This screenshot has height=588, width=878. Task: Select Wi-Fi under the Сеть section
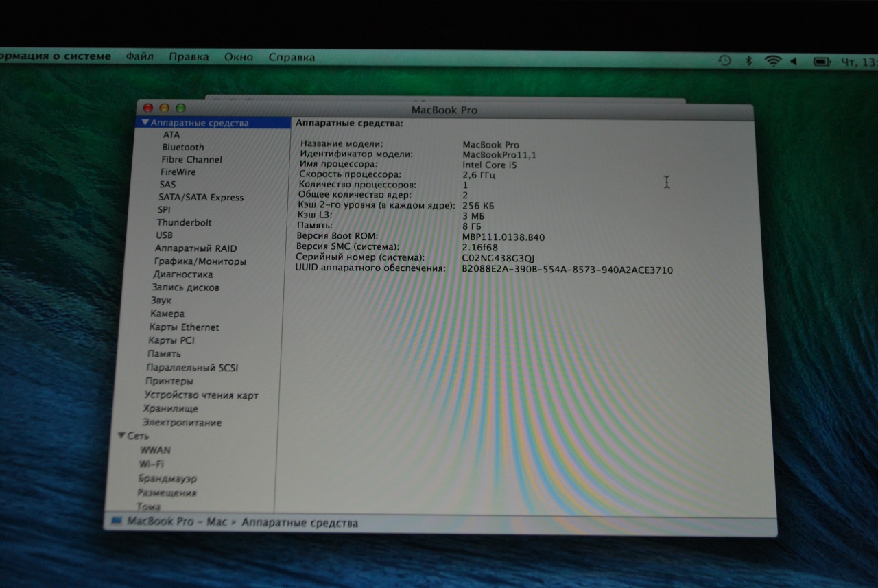pyautogui.click(x=152, y=464)
